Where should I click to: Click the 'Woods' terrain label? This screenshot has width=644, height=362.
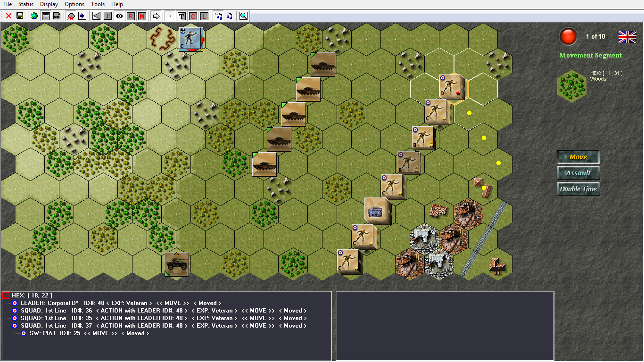(598, 79)
